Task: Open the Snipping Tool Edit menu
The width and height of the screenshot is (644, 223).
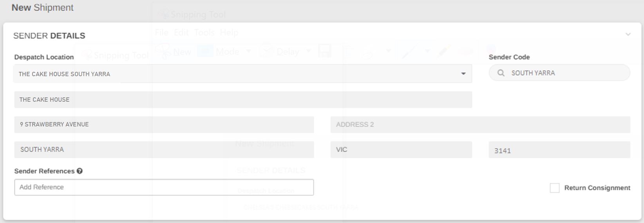Action: (181, 33)
